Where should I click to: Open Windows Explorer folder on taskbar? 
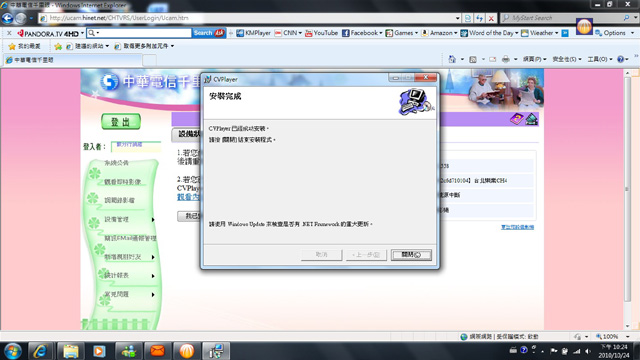click(x=70, y=351)
